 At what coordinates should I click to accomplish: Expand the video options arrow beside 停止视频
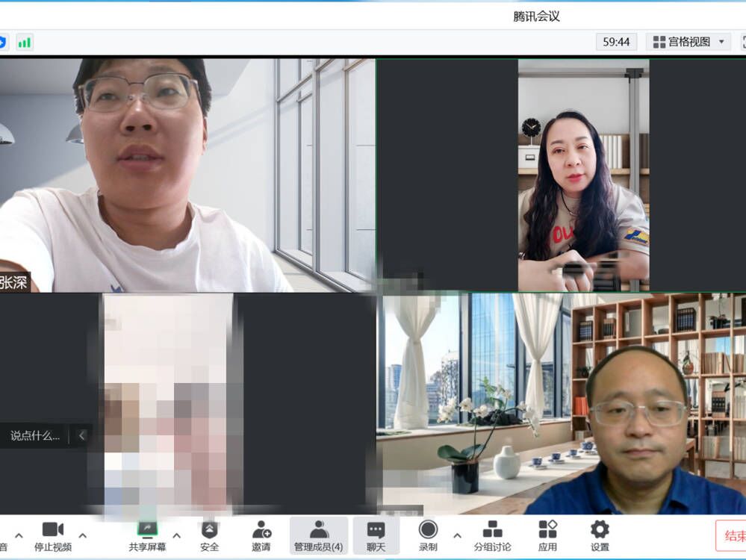click(83, 535)
